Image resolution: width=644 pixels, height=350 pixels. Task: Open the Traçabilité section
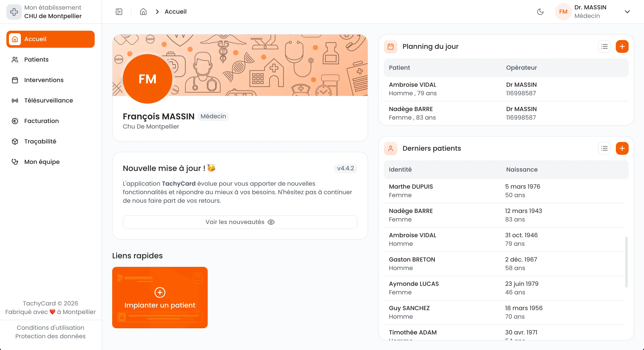pyautogui.click(x=51, y=142)
